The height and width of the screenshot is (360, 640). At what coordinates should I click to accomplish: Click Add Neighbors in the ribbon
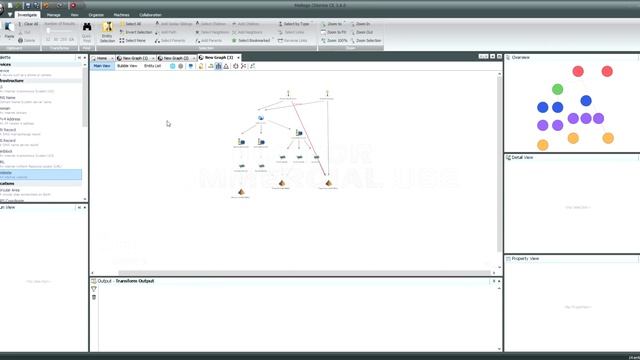247,32
